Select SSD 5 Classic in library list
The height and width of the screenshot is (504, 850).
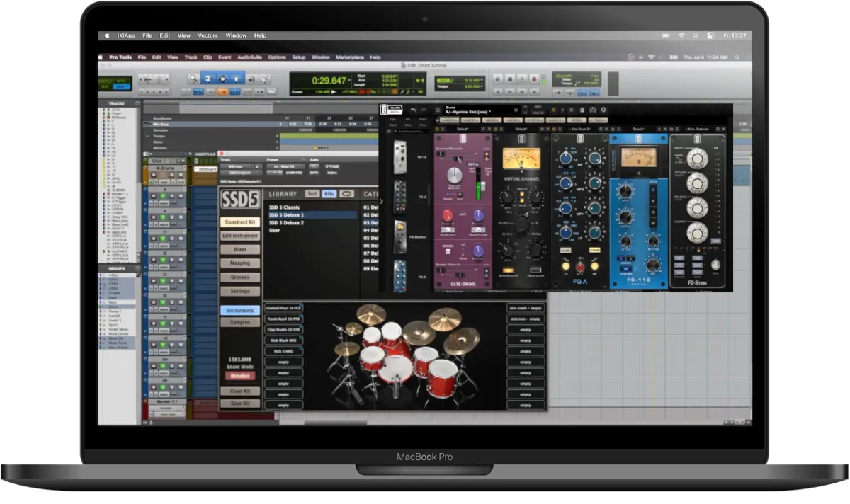tap(285, 207)
